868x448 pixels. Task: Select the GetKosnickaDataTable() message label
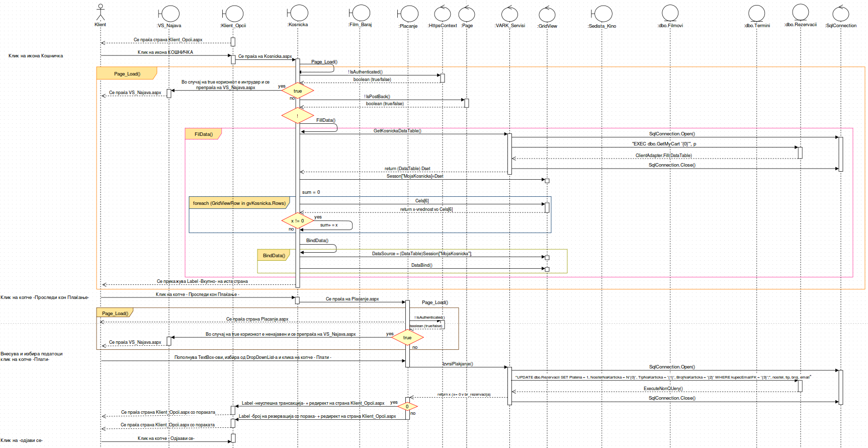point(397,131)
